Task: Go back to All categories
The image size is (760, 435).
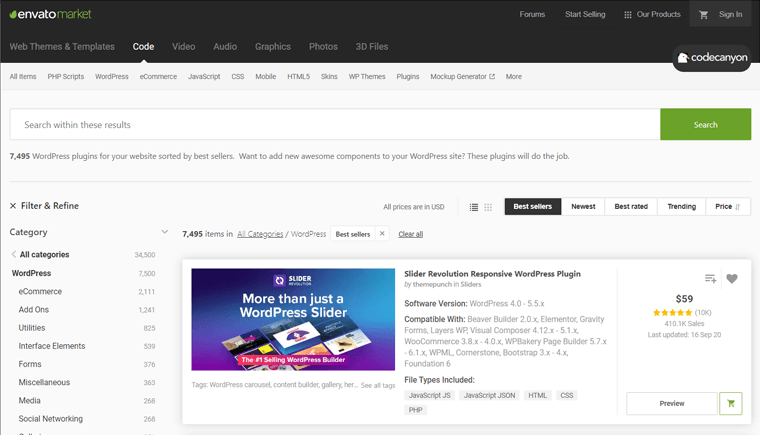Action: click(40, 255)
